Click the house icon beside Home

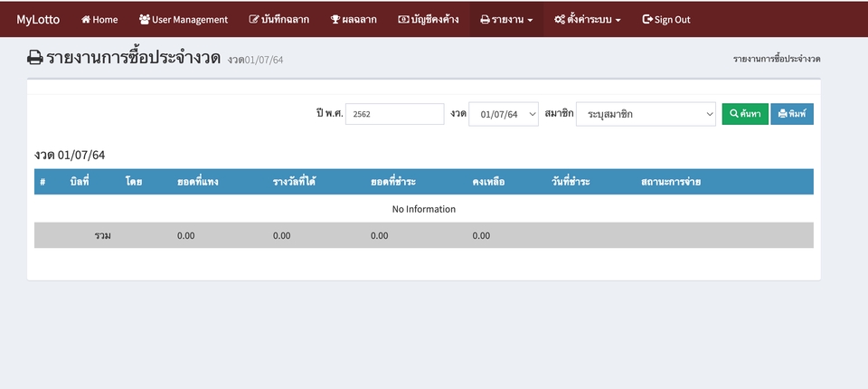(x=86, y=19)
